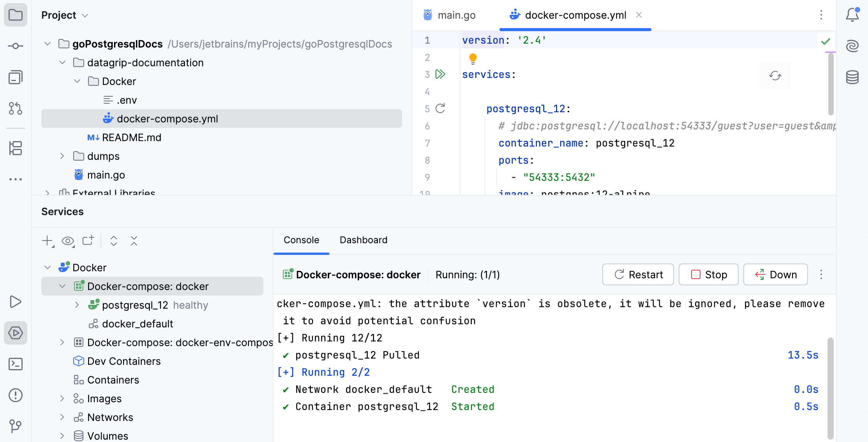Click the Notifications bell icon
The height and width of the screenshot is (442, 868).
coord(852,15)
